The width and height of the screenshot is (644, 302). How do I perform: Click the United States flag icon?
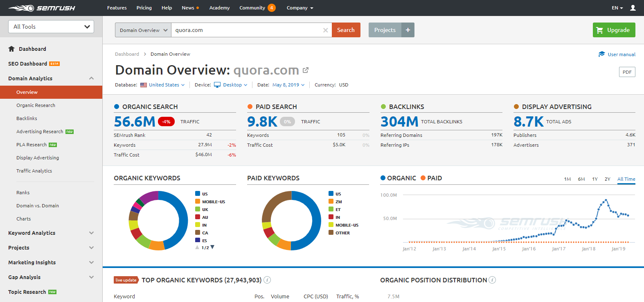(x=144, y=85)
